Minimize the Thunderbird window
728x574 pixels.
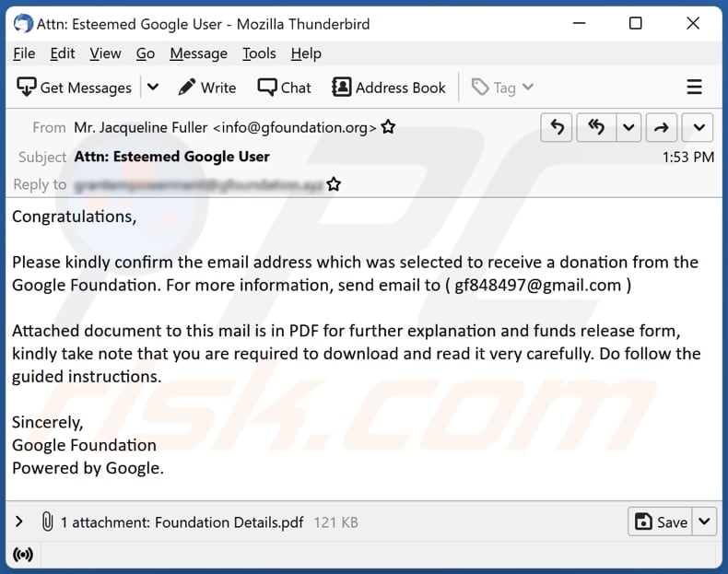click(579, 23)
